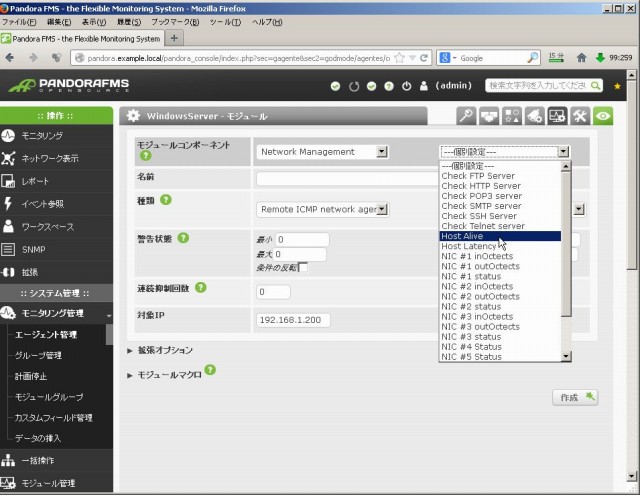This screenshot has width=640, height=495.
Task: Click the 作成 create button
Action: point(575,397)
